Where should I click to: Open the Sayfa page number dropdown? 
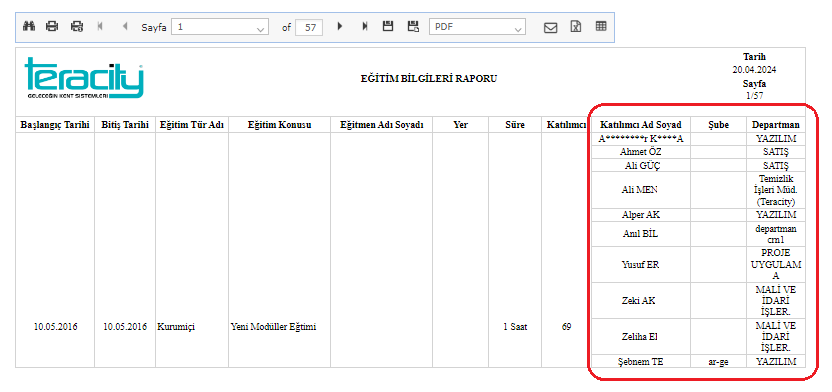220,27
